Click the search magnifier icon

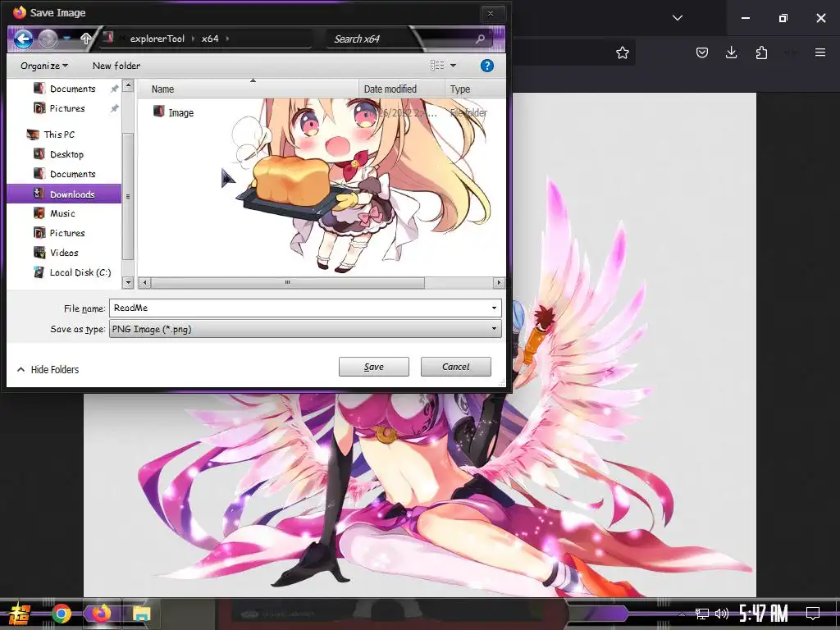pos(480,39)
